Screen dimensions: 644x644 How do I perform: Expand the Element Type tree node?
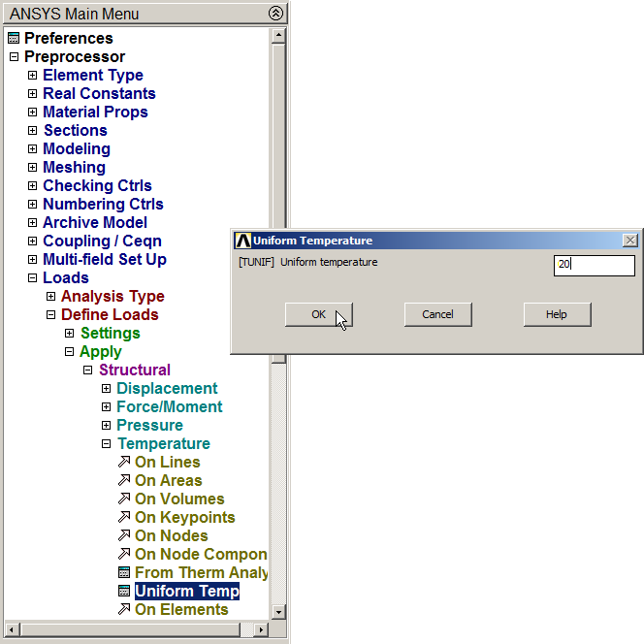pyautogui.click(x=32, y=76)
